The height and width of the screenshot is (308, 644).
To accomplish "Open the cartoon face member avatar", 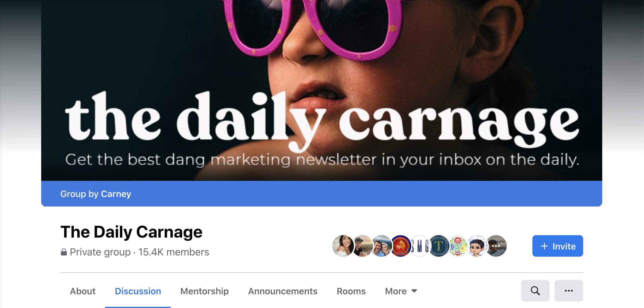I will pos(477,246).
